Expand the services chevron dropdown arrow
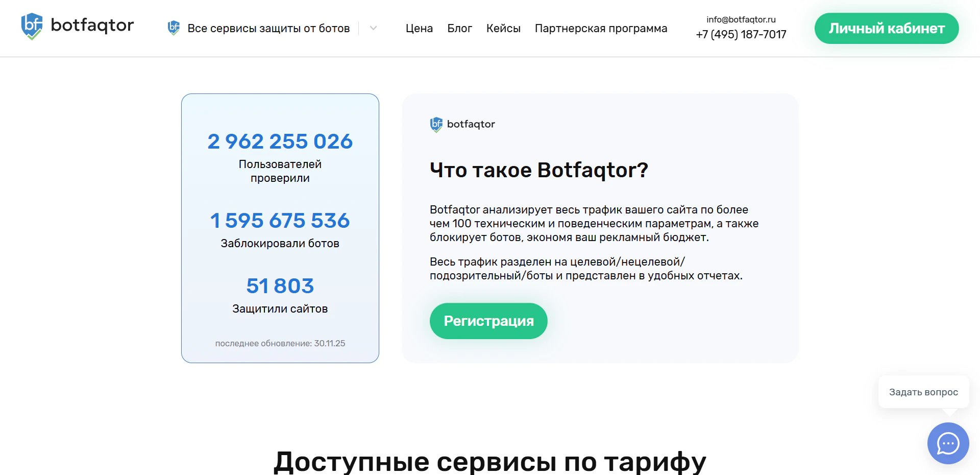The height and width of the screenshot is (475, 980). click(x=373, y=28)
